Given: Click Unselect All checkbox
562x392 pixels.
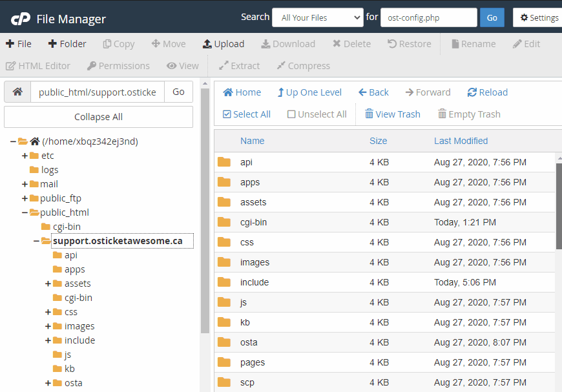Looking at the screenshot, I should tap(317, 114).
